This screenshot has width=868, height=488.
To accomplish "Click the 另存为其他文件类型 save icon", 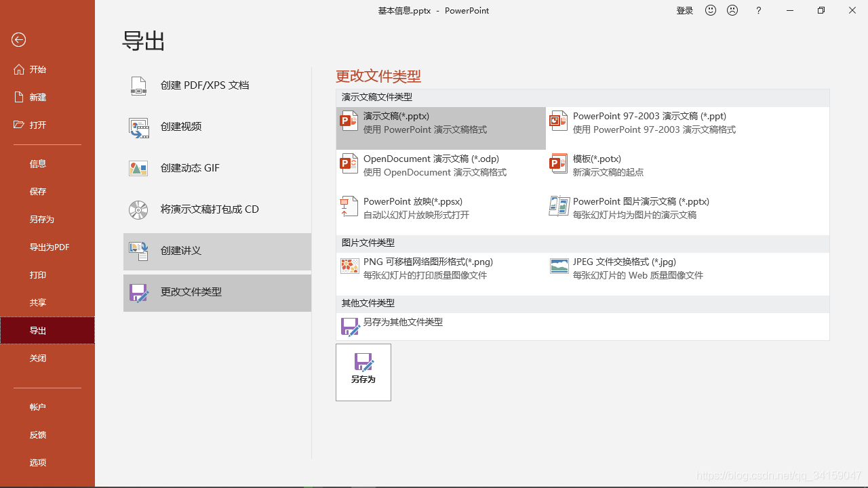I will (350, 327).
